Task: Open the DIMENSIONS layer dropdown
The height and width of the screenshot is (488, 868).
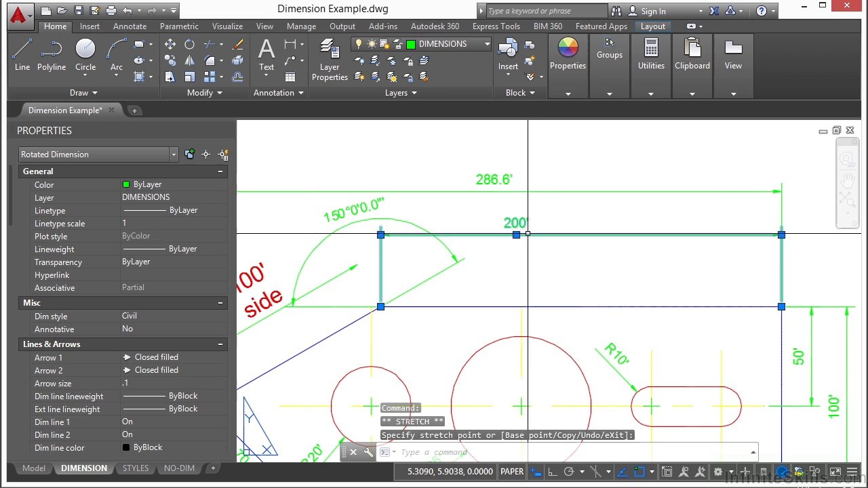Action: [x=486, y=44]
